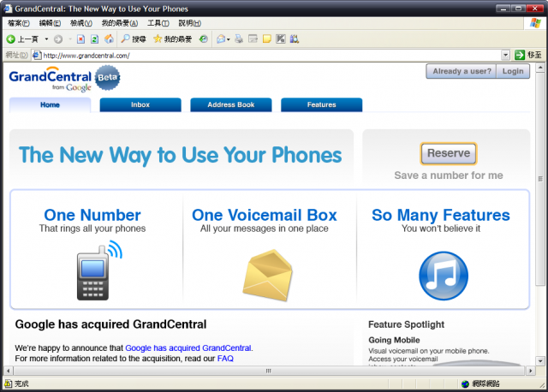Click the vertical scrollbar up arrow
Image resolution: width=548 pixels, height=392 pixels.
pyautogui.click(x=540, y=67)
